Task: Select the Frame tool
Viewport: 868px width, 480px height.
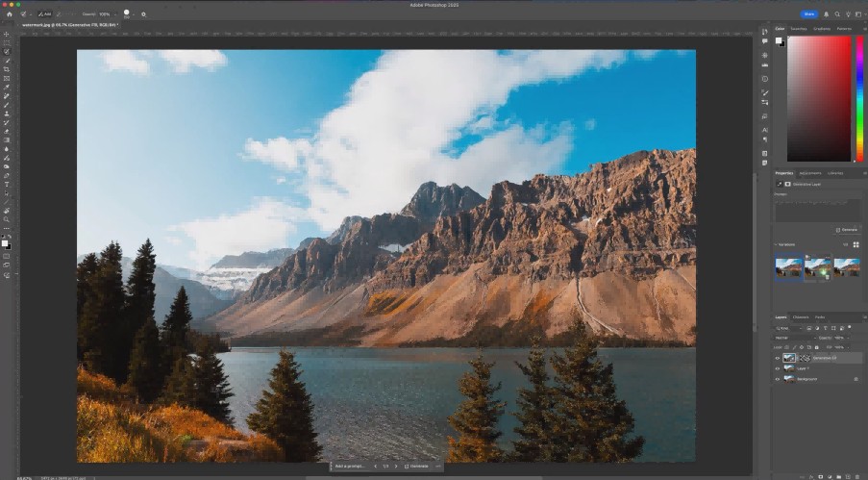Action: click(7, 78)
